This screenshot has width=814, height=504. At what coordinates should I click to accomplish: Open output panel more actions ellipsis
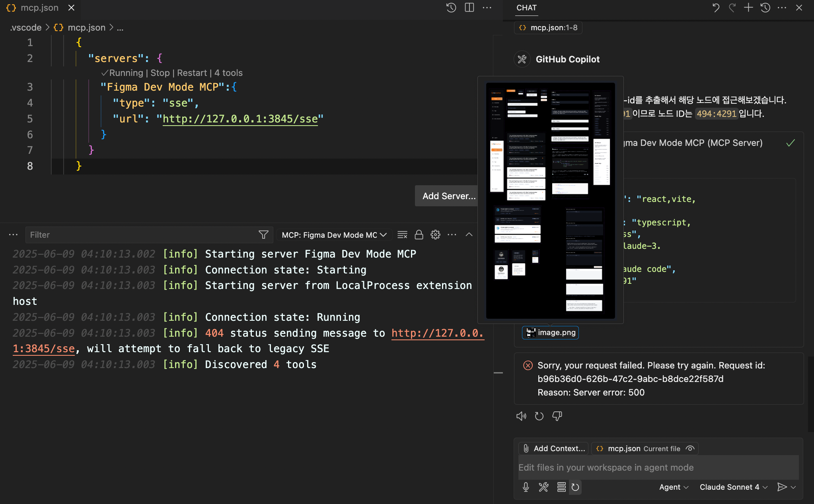coord(452,235)
